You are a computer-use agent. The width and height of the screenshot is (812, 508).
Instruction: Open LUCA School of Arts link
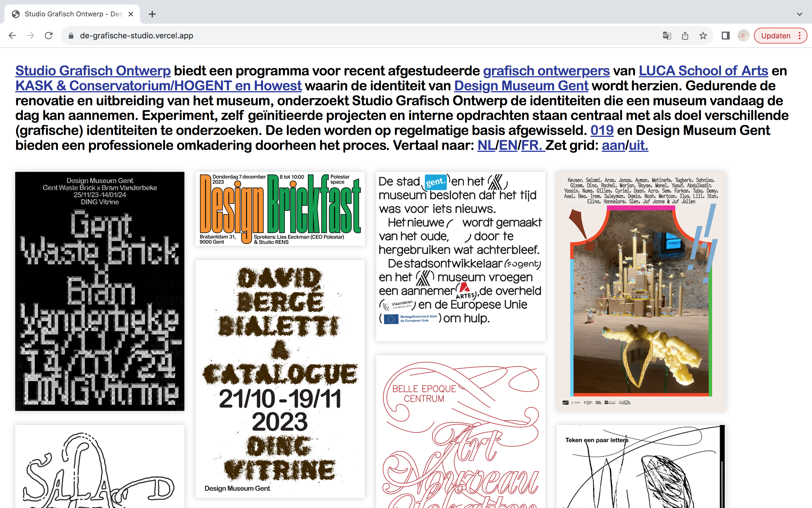point(703,71)
